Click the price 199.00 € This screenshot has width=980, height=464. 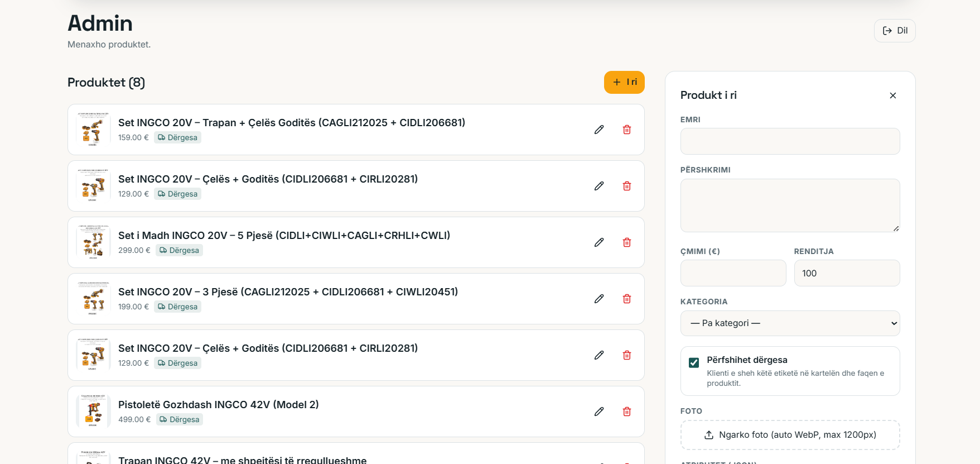133,307
